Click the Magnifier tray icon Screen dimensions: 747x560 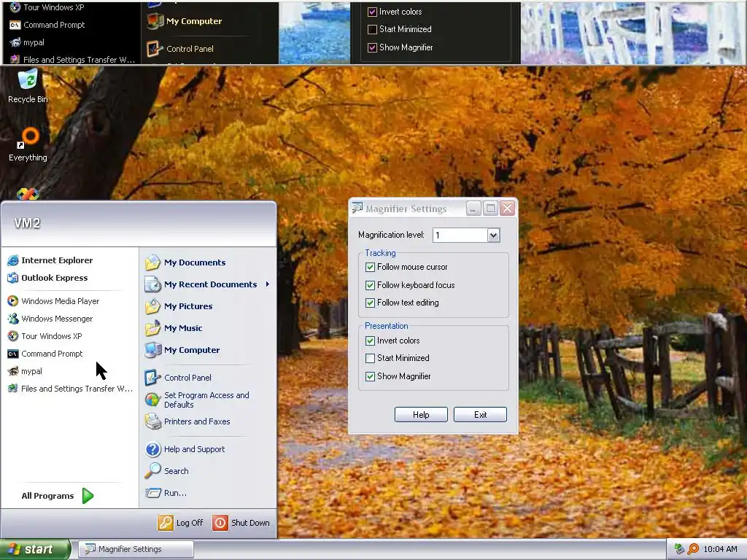pyautogui.click(x=693, y=549)
